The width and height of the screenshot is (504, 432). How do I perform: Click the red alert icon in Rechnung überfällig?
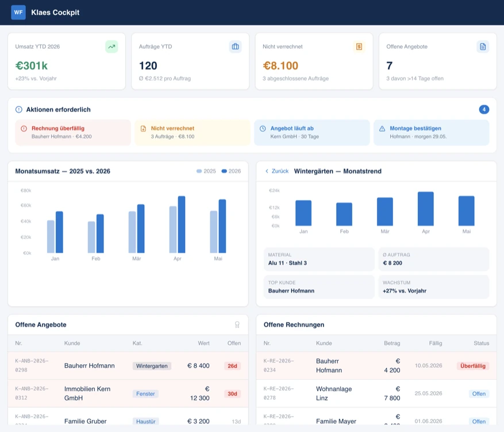click(x=24, y=129)
